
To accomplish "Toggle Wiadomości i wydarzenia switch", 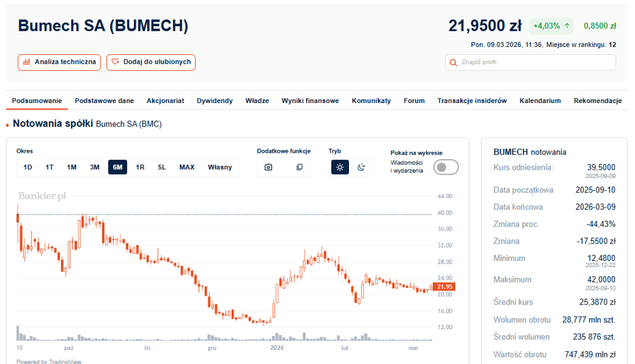I will point(446,167).
